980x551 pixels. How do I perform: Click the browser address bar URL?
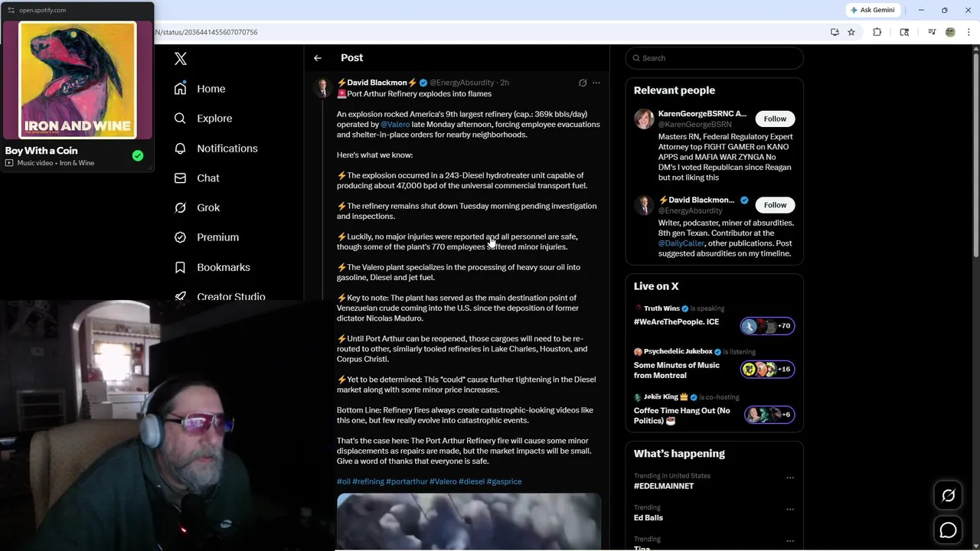tap(206, 32)
